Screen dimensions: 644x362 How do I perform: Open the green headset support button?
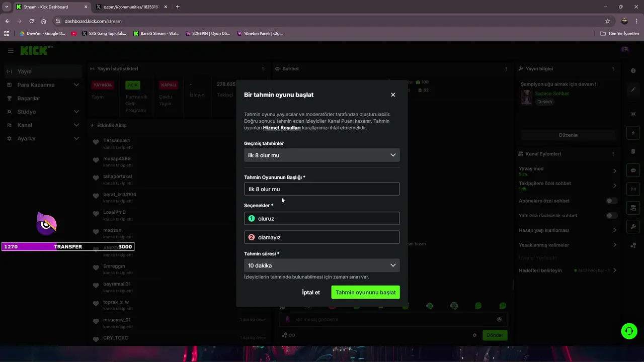pos(629,330)
